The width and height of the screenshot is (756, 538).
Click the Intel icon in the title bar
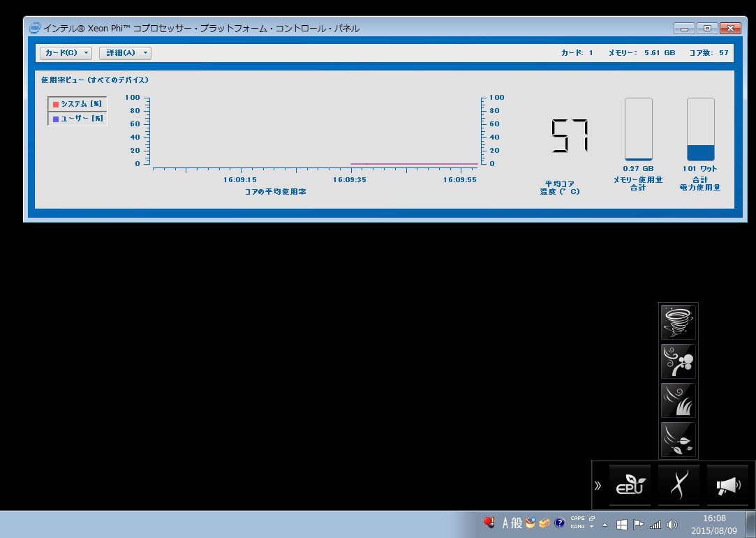coord(35,28)
